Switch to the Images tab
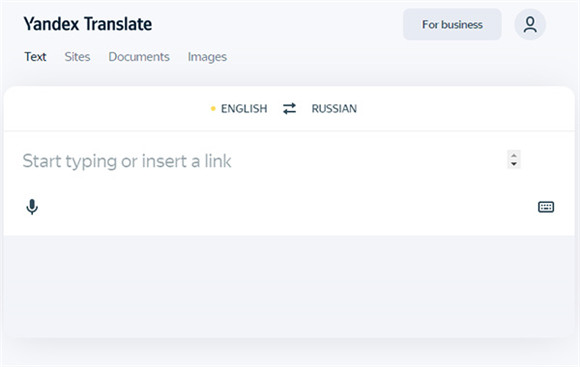 (x=207, y=57)
